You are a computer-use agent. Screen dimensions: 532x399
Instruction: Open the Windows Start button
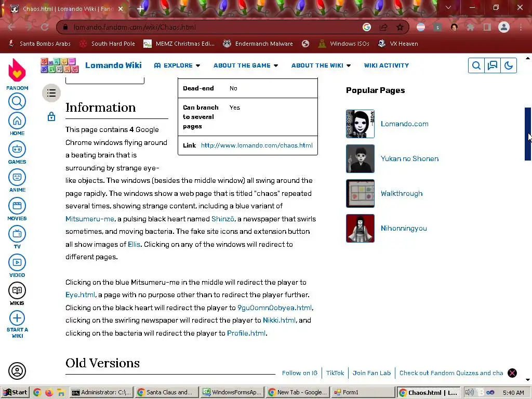click(x=15, y=393)
